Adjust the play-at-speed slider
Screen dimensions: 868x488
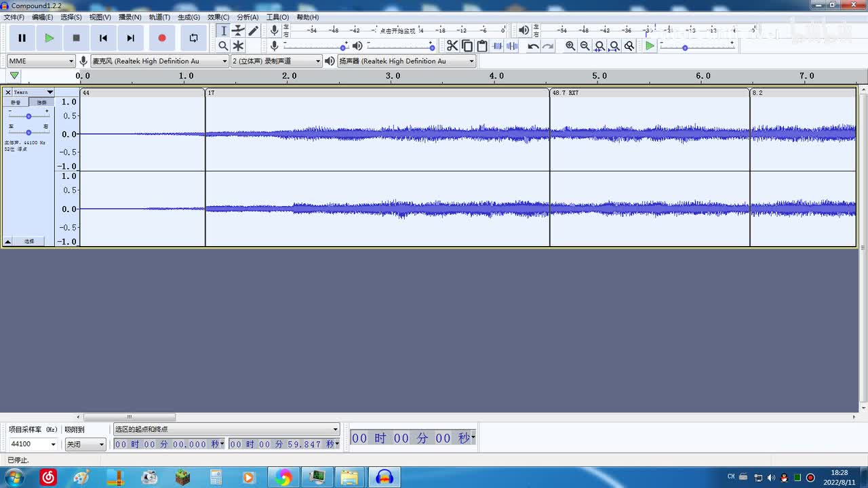pos(697,47)
